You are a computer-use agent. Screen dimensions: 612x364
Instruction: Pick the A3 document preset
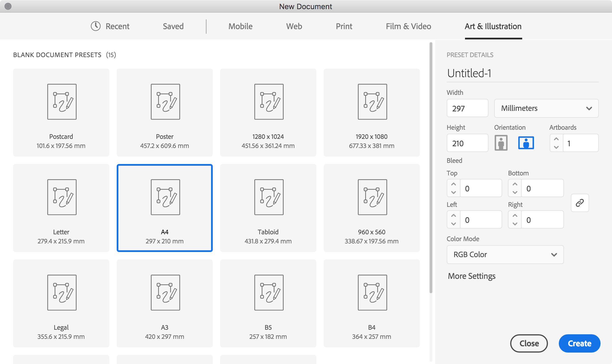164,303
